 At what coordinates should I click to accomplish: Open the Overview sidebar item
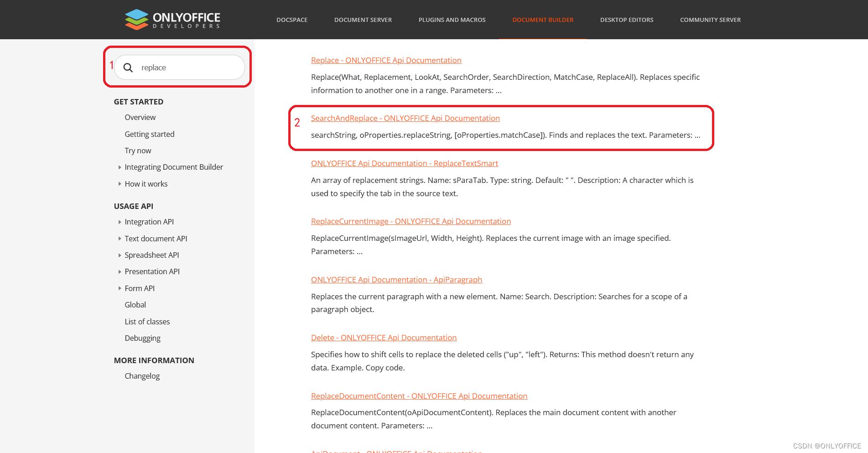(140, 117)
